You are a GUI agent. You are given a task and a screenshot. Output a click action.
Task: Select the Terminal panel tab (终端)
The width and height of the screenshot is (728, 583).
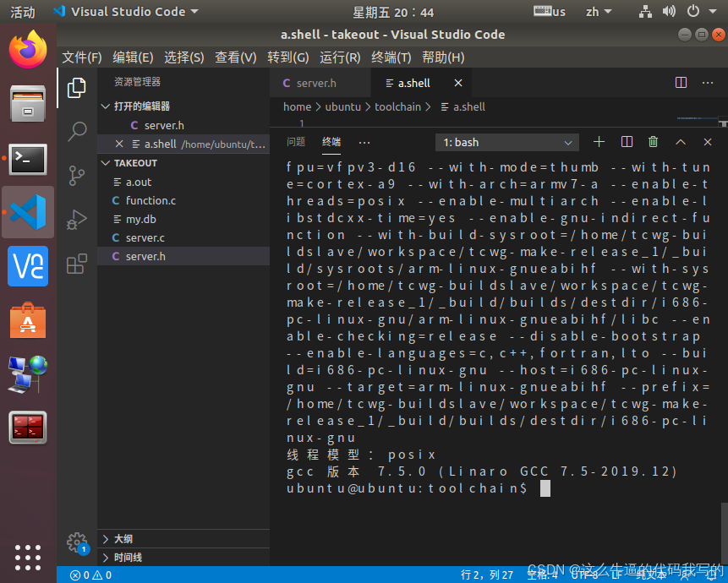[331, 142]
